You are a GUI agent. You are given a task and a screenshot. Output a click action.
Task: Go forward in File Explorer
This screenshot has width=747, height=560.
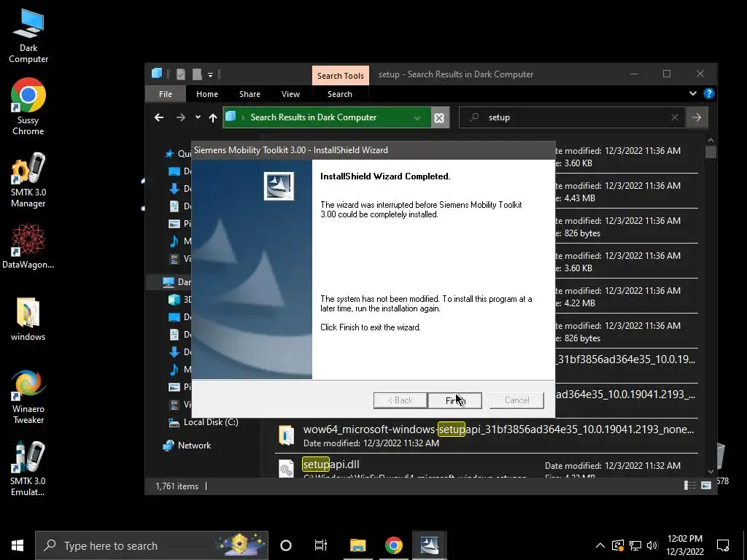tap(181, 117)
